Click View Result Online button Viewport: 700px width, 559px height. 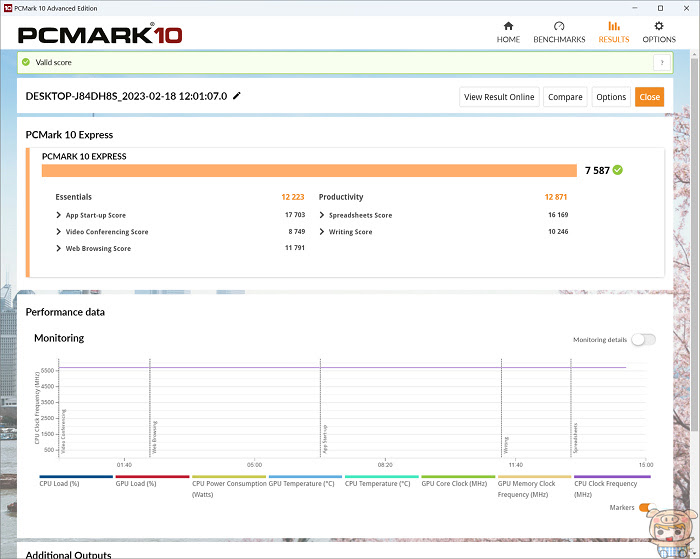click(x=499, y=97)
